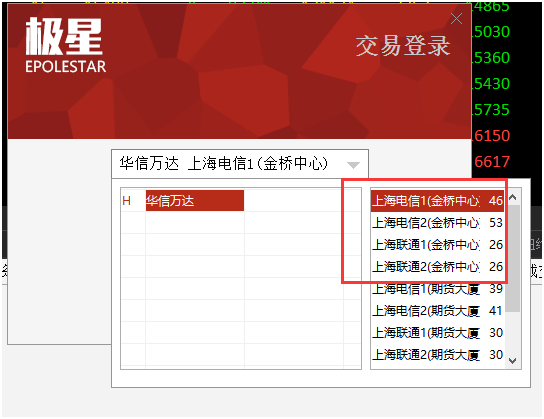544x419 pixels.
Task: Choose server 上海联通1(期货大厦) 30
Action: 437,333
